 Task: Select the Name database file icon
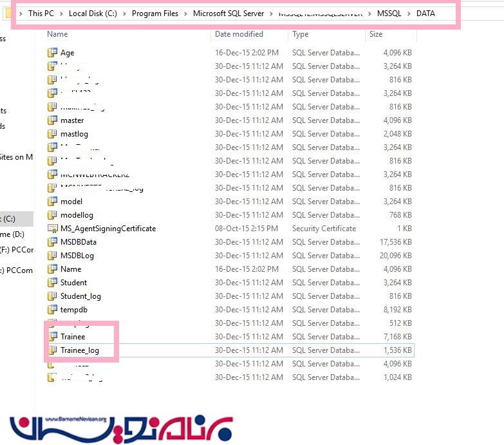52,269
